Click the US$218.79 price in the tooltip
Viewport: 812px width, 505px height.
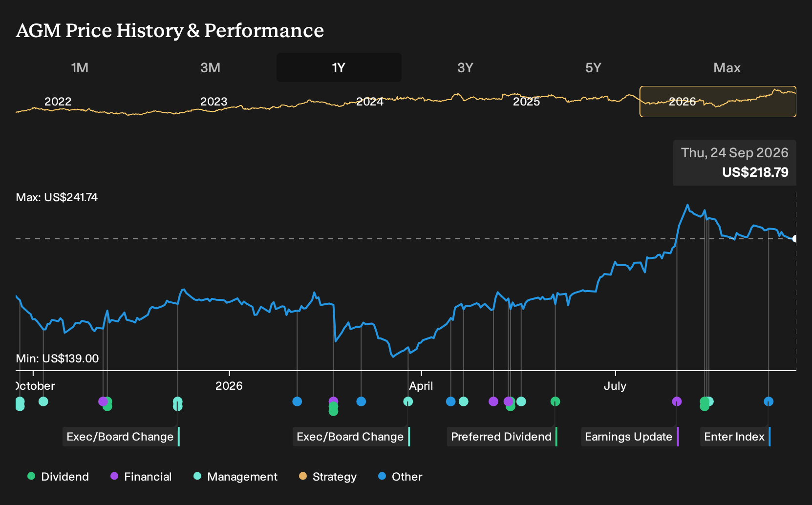755,172
